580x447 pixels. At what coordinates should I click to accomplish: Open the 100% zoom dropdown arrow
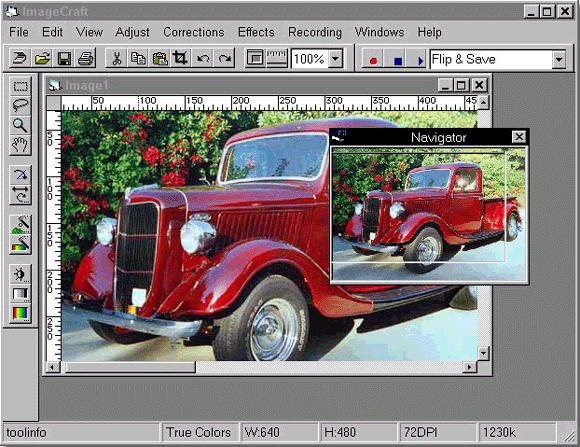[x=335, y=58]
